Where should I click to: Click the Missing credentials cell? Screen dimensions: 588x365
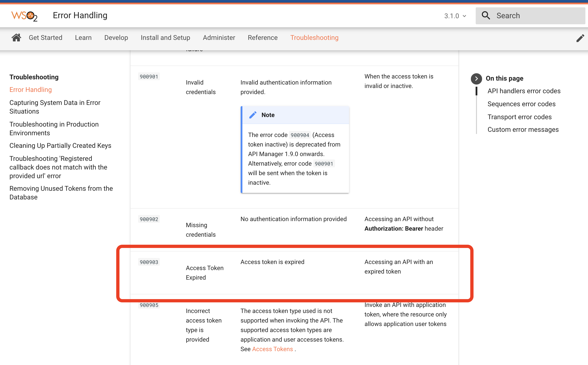point(201,230)
